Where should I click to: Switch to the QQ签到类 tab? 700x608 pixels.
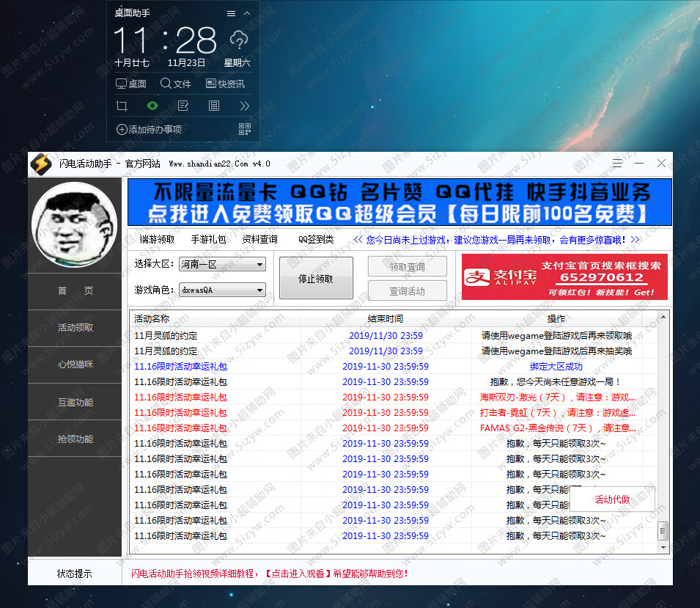click(316, 239)
